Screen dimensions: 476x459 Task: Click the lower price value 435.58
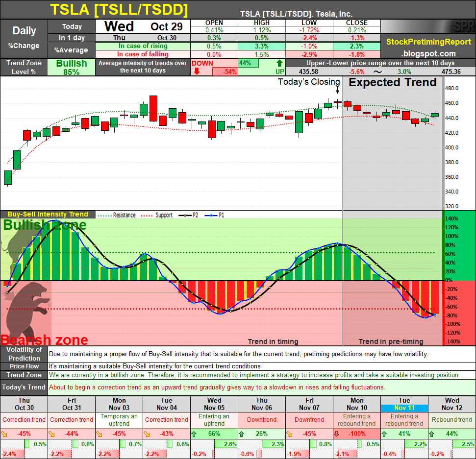pos(308,72)
